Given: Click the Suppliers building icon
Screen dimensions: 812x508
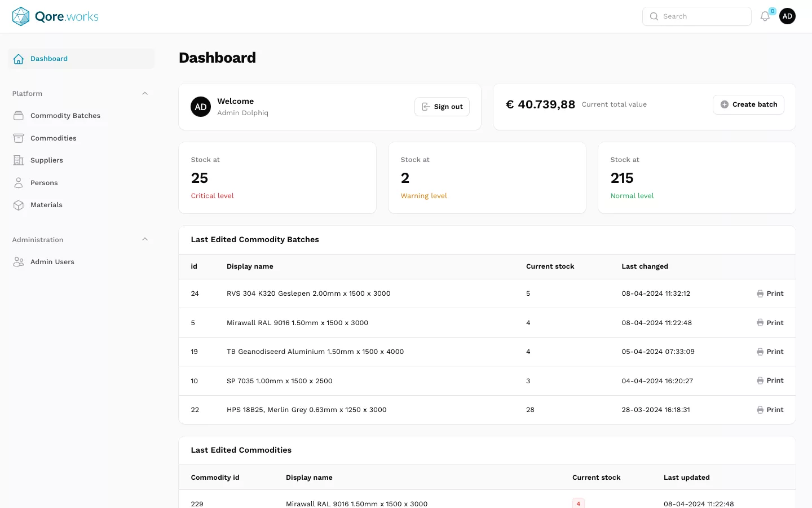Looking at the screenshot, I should click(x=19, y=160).
